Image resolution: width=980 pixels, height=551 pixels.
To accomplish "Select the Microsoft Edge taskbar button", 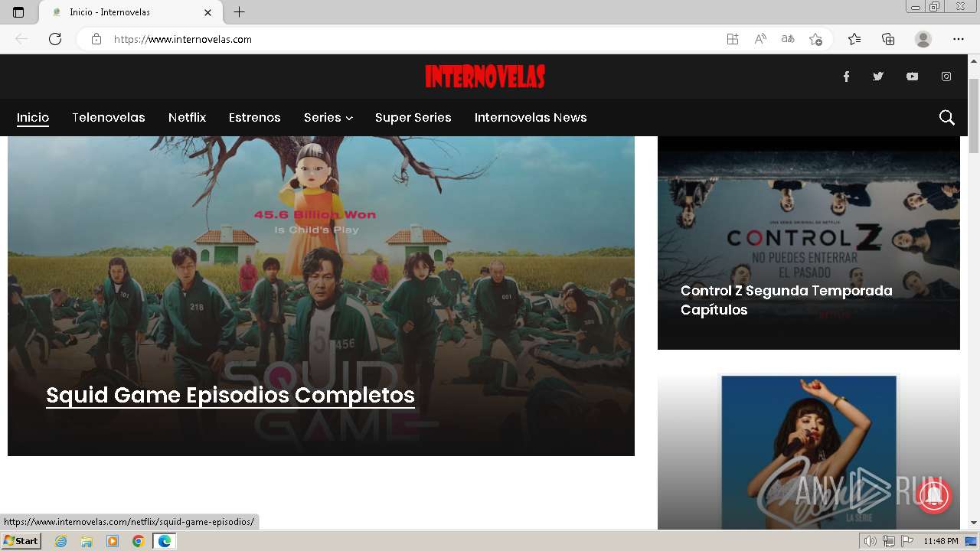I will click(165, 541).
